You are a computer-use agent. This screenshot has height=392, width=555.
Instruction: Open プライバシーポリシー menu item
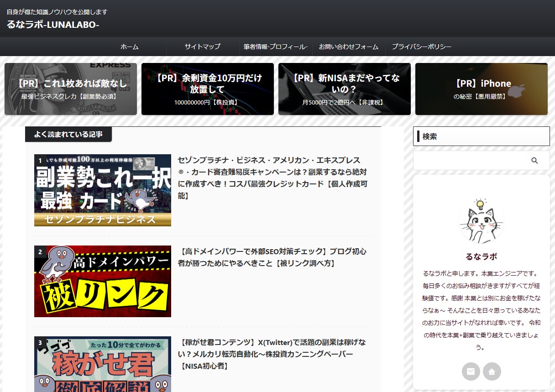click(422, 47)
